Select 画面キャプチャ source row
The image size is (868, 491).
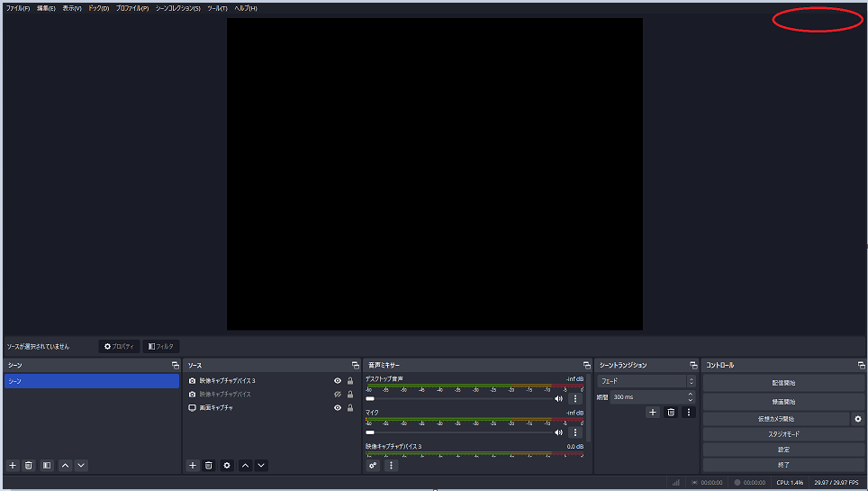click(x=271, y=407)
